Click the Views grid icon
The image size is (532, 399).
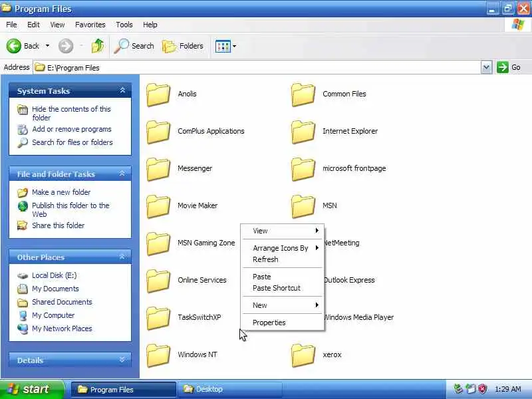tap(223, 46)
